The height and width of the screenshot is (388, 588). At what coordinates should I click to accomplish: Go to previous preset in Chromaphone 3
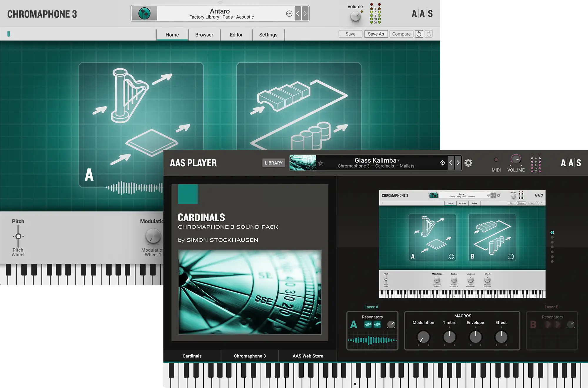pos(298,14)
